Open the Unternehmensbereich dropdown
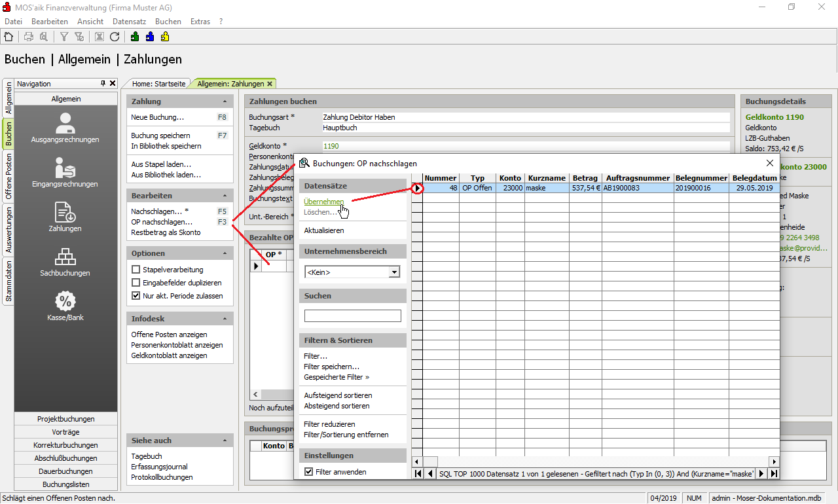Screen dimensions: 838x504 tap(393, 272)
